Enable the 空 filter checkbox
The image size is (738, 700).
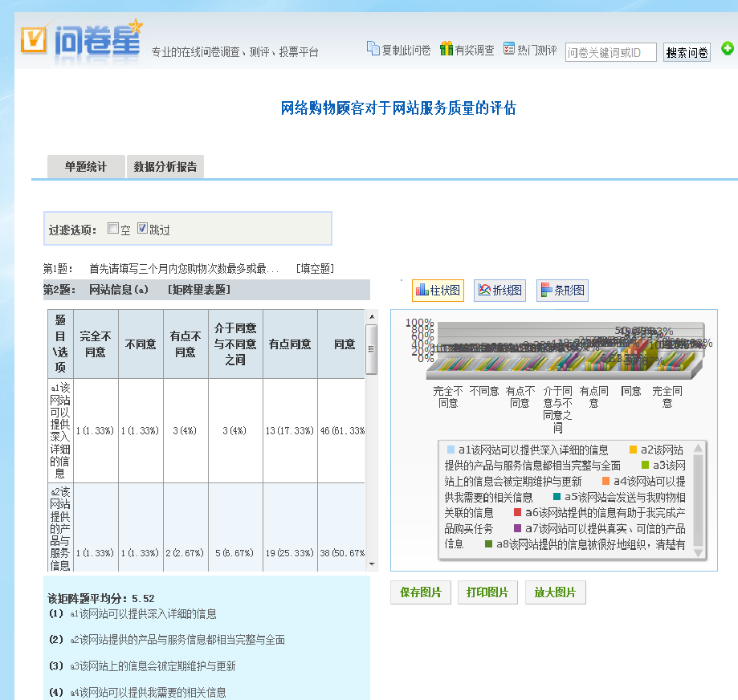(113, 228)
